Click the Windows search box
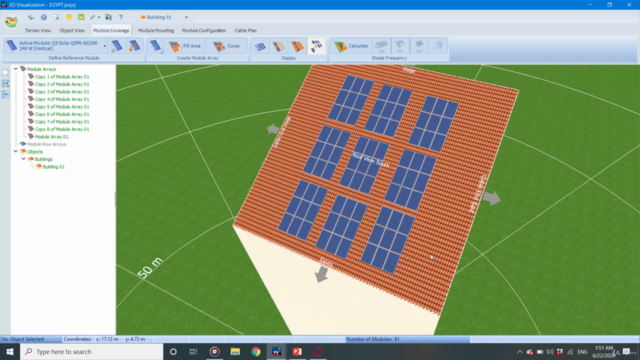 (x=91, y=351)
